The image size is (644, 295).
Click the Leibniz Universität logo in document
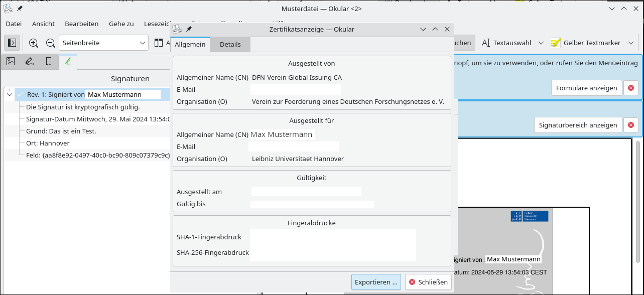click(530, 216)
